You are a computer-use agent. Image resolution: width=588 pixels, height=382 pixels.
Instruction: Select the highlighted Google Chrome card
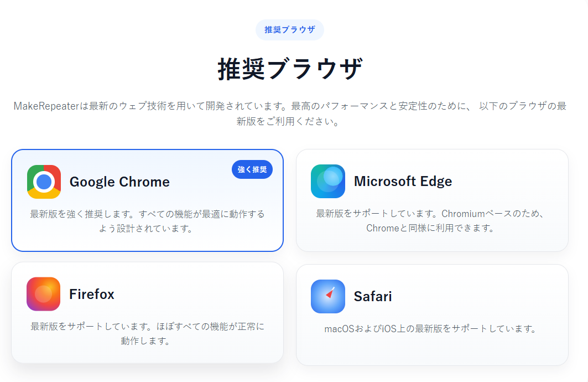click(x=147, y=200)
